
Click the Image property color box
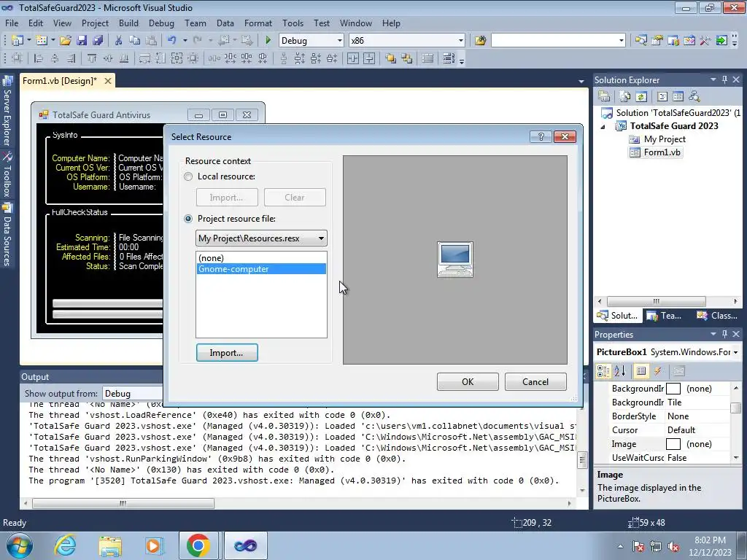(673, 444)
